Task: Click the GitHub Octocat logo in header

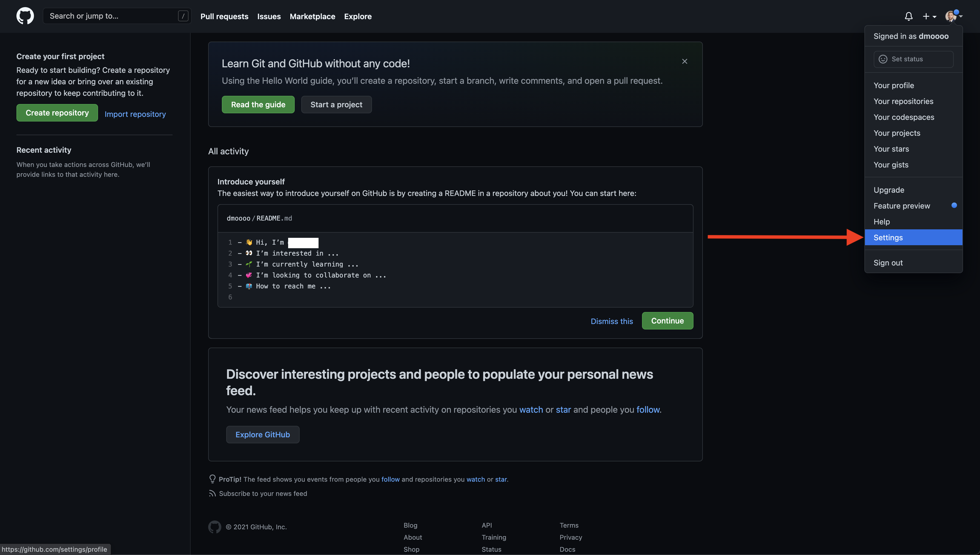Action: [x=25, y=16]
